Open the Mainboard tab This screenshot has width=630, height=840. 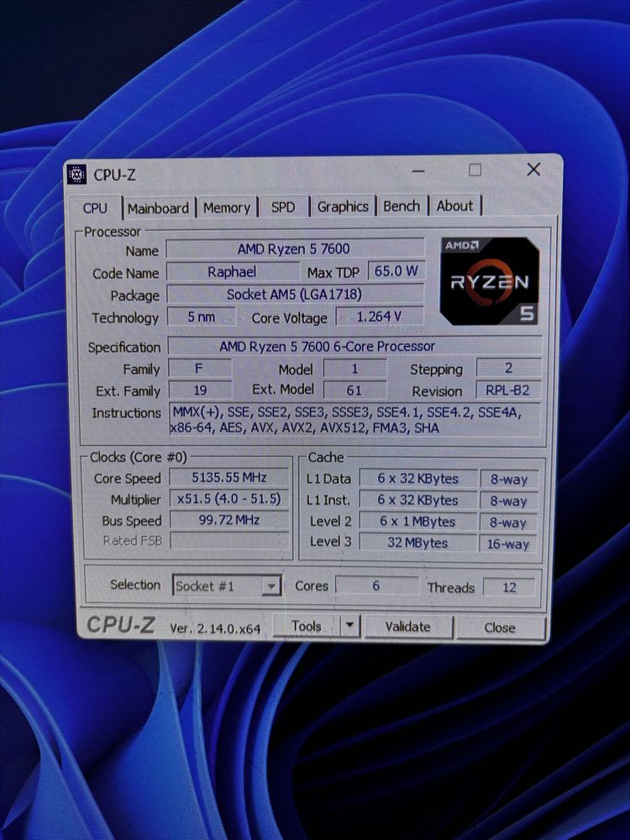[158, 207]
